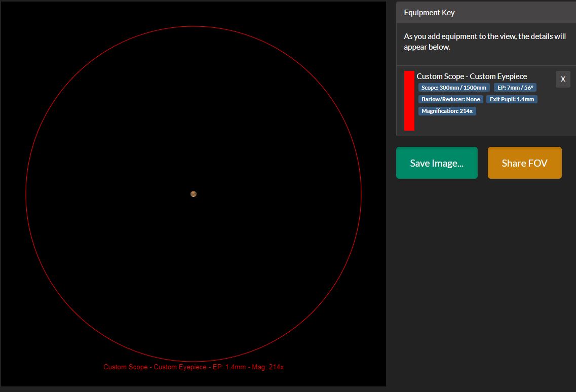Viewport: 576px width, 392px height.
Task: Click the 'EP: 7mm / 56°' badge
Action: pos(515,88)
